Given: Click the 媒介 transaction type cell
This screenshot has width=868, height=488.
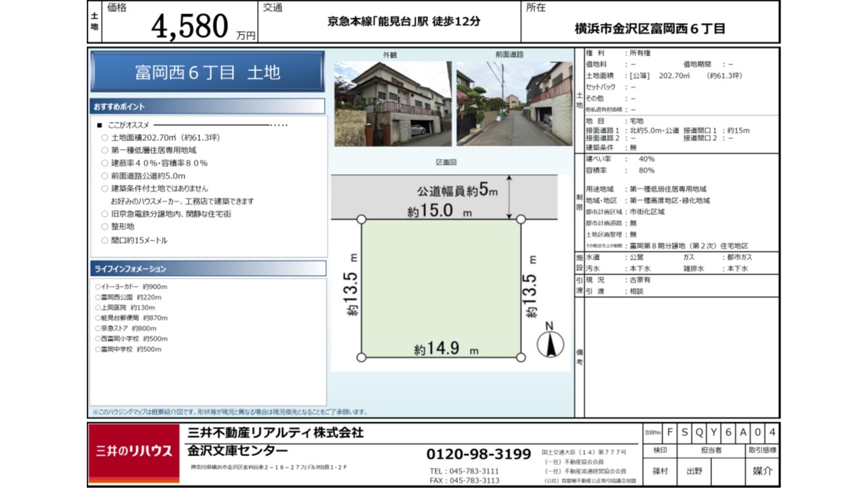Looking at the screenshot, I should [x=763, y=470].
